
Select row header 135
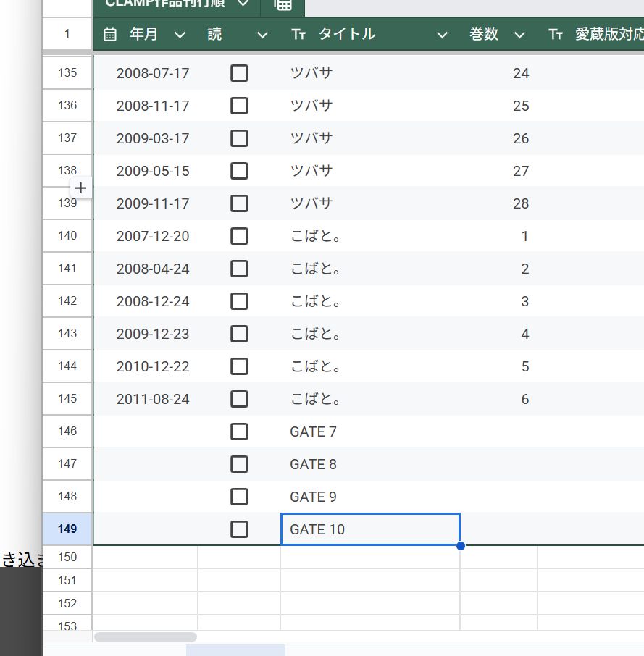pyautogui.click(x=67, y=73)
